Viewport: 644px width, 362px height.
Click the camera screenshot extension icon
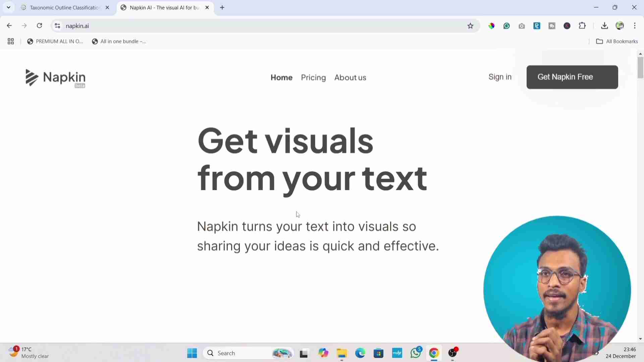pyautogui.click(x=522, y=26)
